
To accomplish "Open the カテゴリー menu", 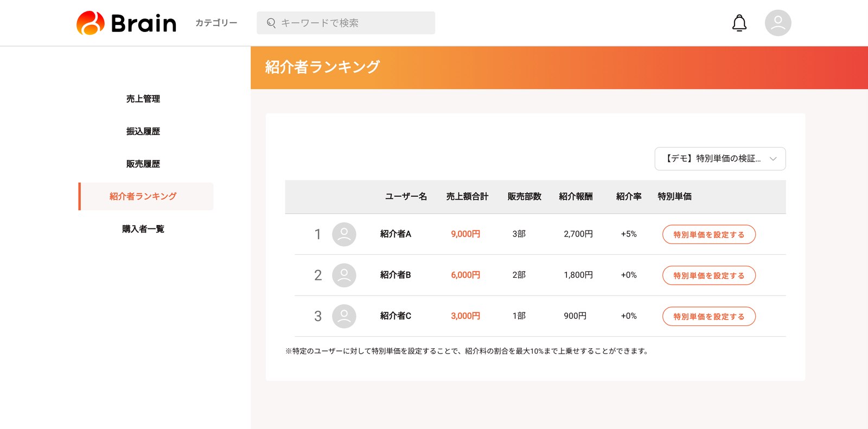I will point(216,23).
